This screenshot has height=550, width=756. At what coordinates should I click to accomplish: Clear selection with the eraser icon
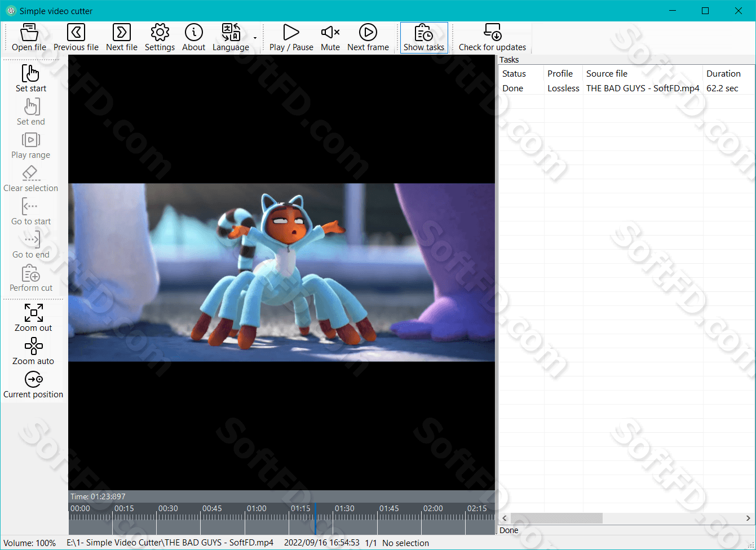tap(30, 173)
